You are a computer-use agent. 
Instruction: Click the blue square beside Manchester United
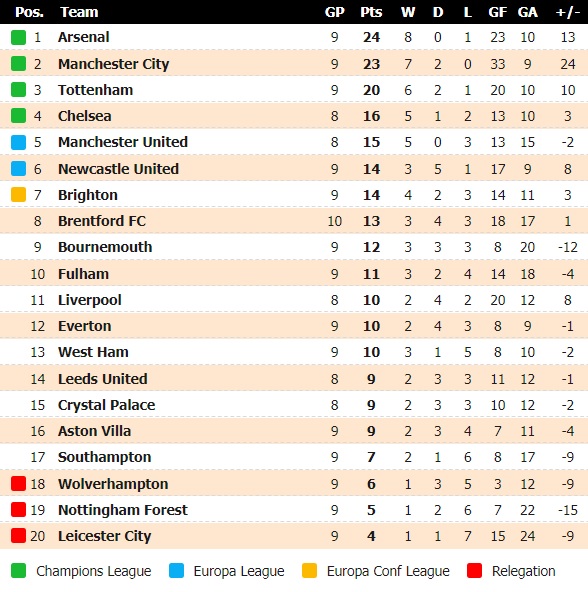click(18, 142)
